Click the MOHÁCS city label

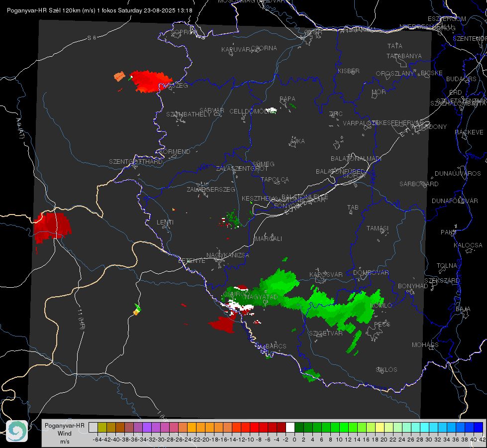(425, 345)
